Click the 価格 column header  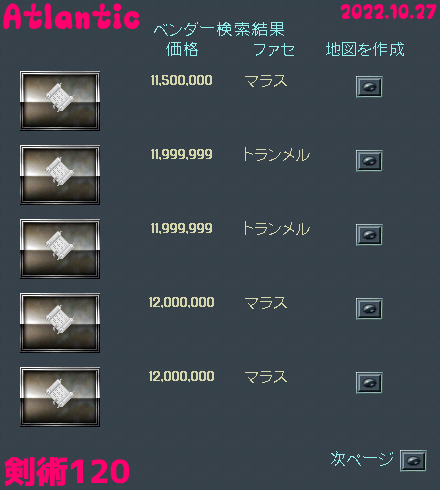click(x=182, y=49)
